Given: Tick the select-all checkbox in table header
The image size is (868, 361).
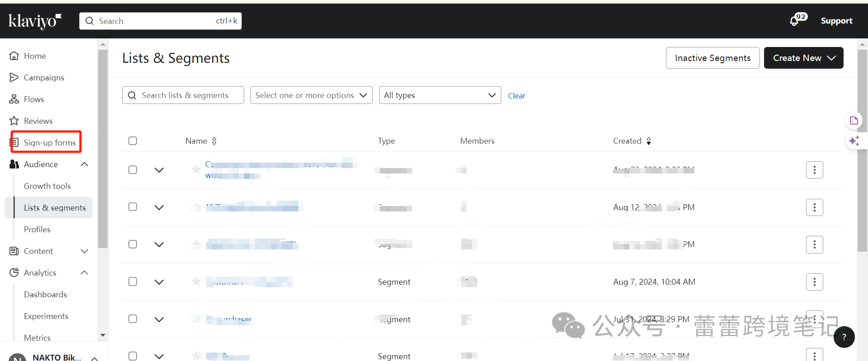Looking at the screenshot, I should coord(132,141).
